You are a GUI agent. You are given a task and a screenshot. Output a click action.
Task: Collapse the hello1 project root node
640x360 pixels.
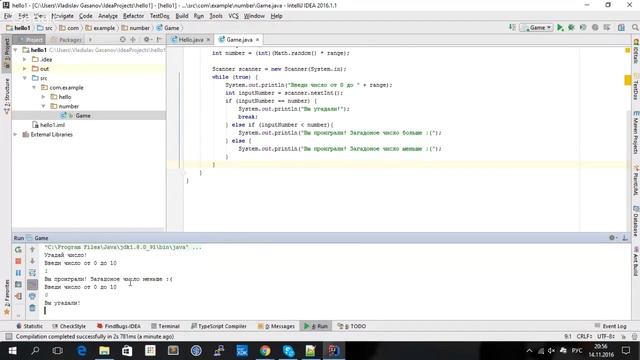16,50
